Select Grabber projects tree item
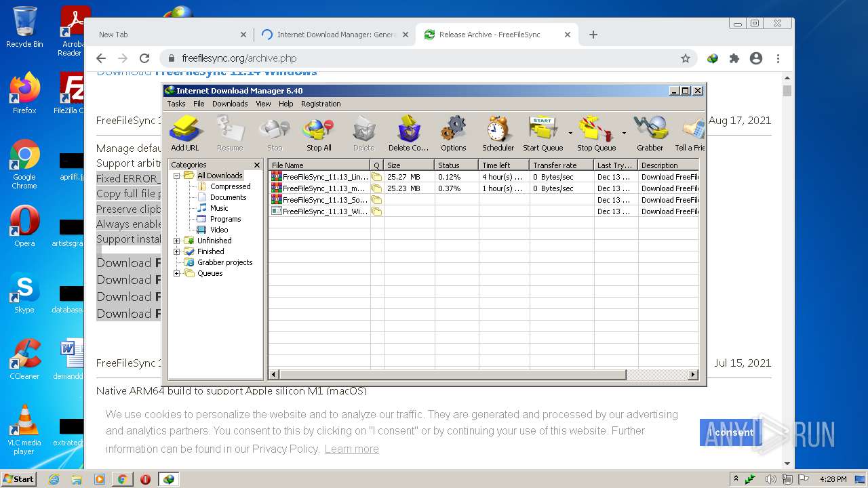 click(x=224, y=262)
